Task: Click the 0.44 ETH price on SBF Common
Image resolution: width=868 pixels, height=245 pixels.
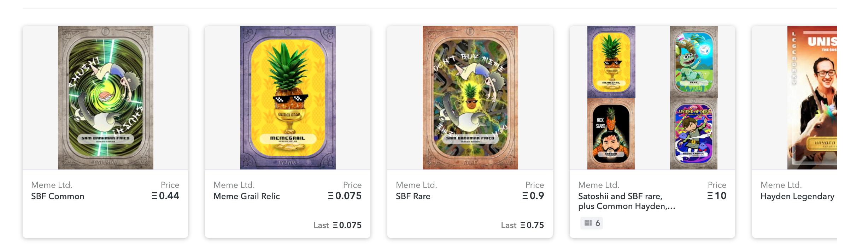Action: pos(165,196)
